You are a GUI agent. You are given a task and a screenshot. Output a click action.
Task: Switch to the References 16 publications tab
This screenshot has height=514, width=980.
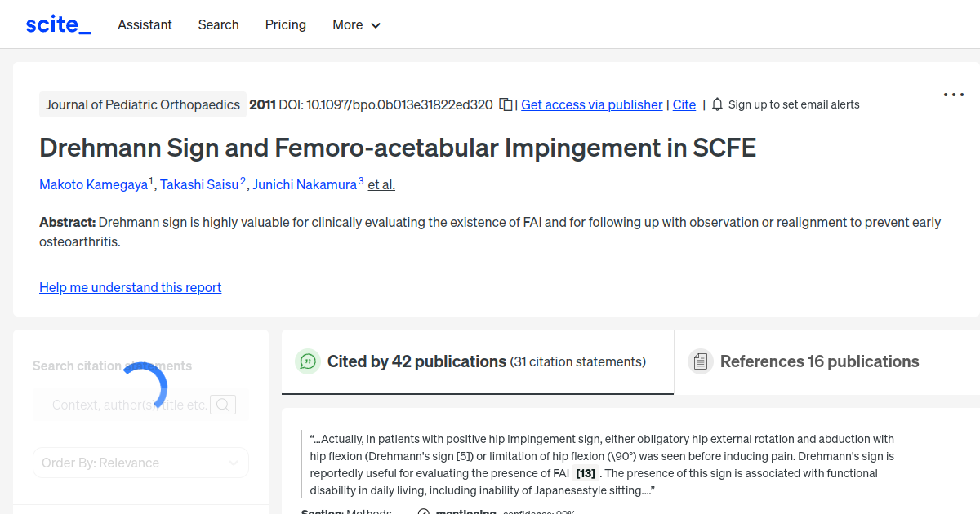[x=819, y=361]
